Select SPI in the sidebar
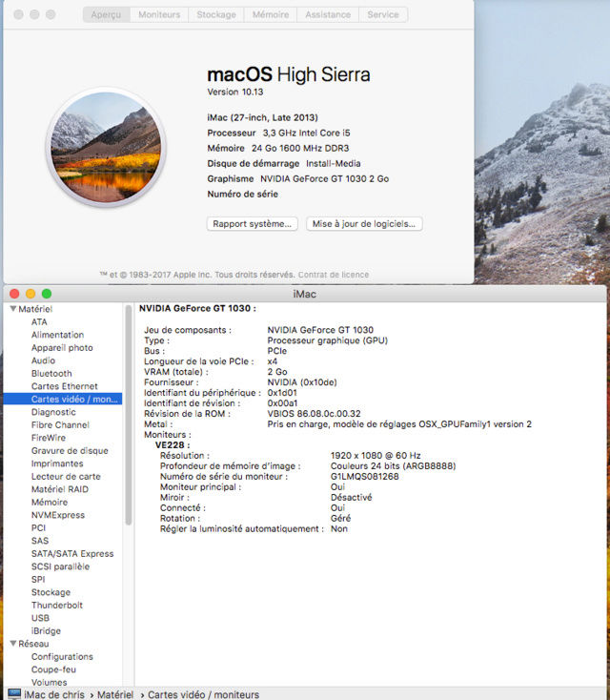 (x=38, y=579)
